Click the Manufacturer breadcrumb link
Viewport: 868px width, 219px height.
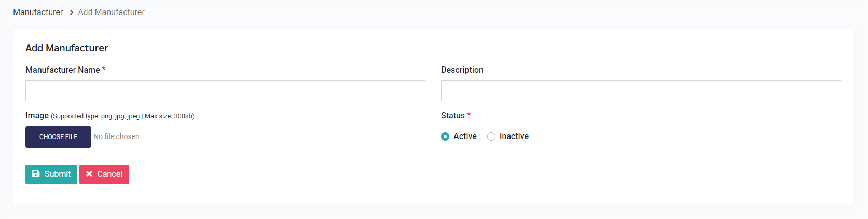point(38,12)
